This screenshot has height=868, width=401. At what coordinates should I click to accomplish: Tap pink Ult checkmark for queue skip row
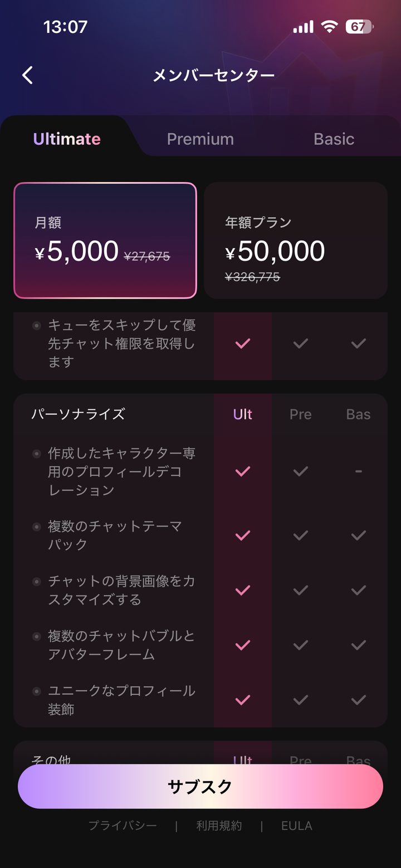click(243, 344)
